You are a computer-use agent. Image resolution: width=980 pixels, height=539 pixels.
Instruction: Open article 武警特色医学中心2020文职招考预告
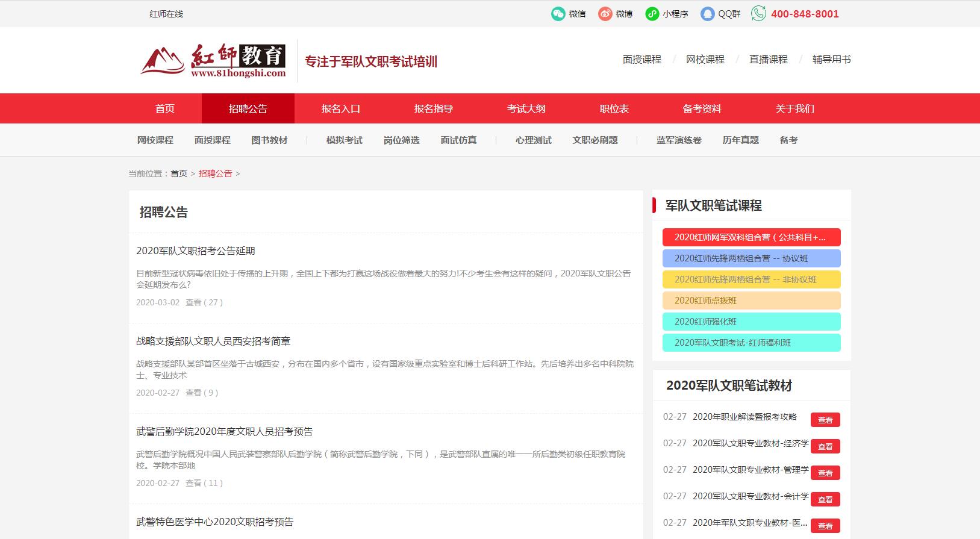coord(215,522)
